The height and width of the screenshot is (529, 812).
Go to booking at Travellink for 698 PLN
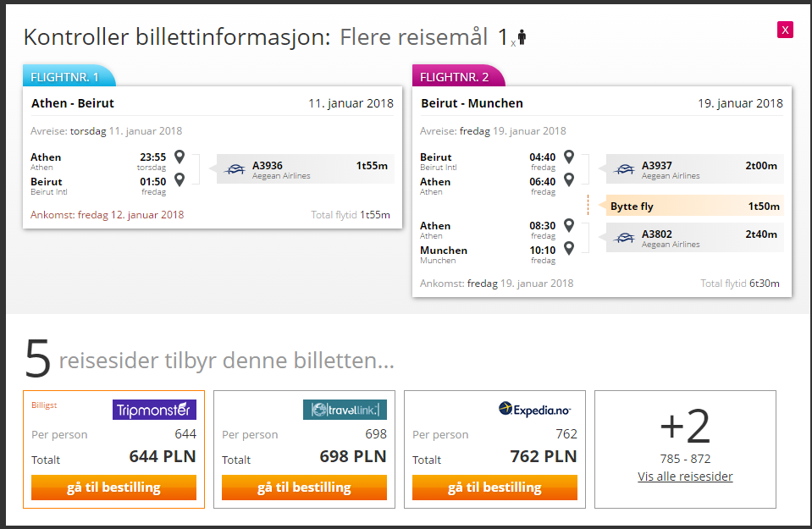(x=305, y=488)
